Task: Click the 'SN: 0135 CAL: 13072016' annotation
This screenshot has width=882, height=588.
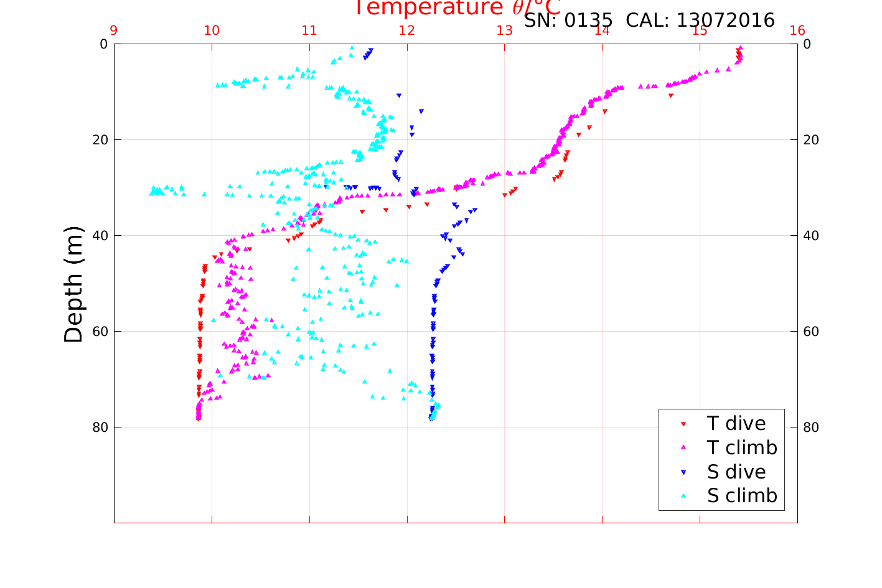Action: click(649, 21)
